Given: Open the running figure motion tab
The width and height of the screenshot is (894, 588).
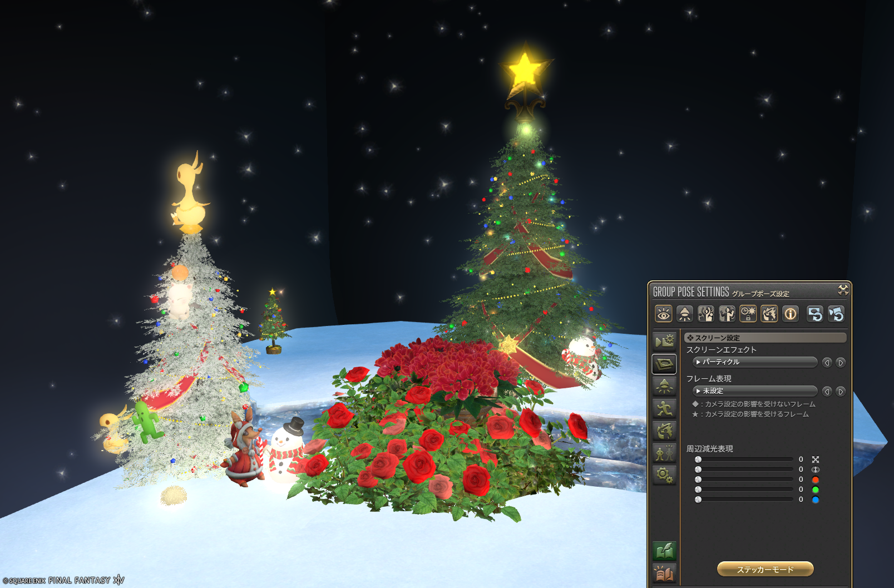Looking at the screenshot, I should coord(664,409).
